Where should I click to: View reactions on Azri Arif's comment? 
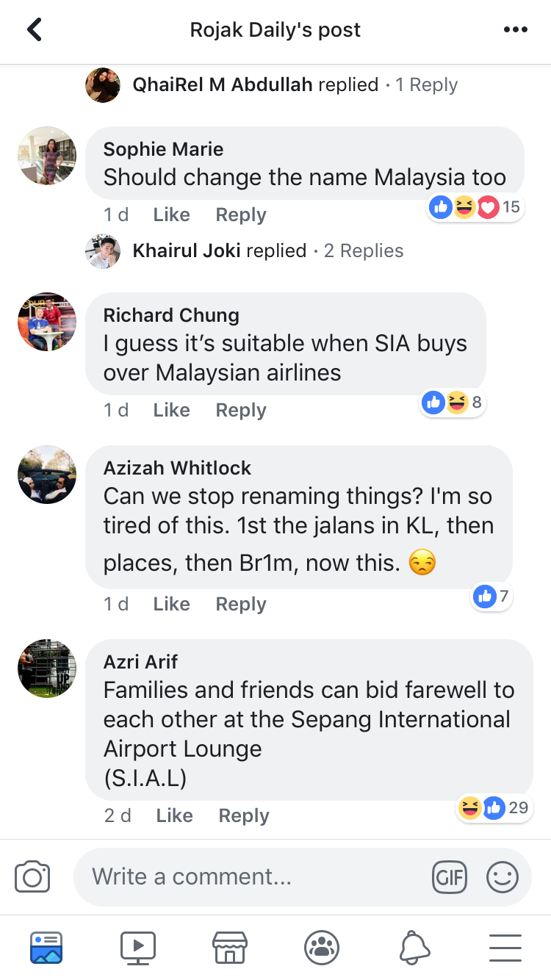coord(494,807)
